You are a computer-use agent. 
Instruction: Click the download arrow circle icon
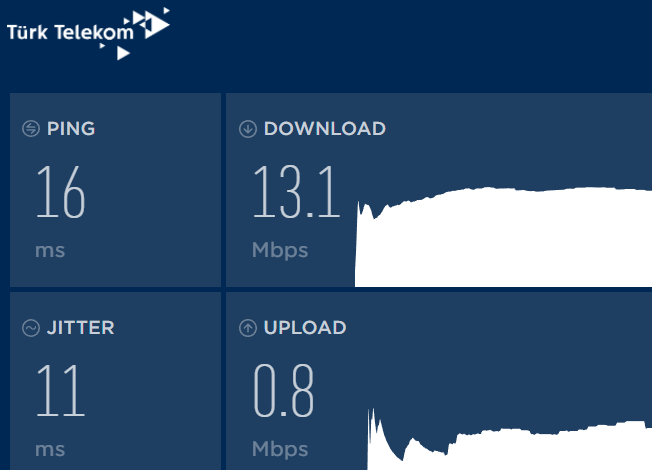click(248, 129)
